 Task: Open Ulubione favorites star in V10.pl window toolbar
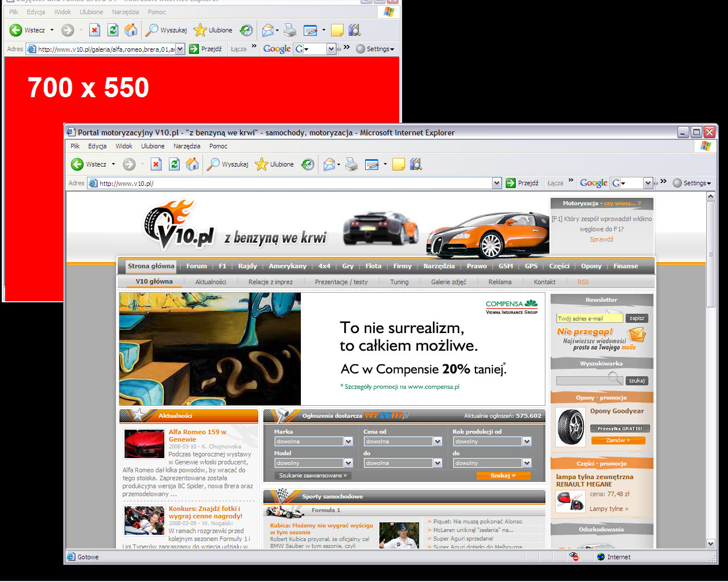[274, 164]
